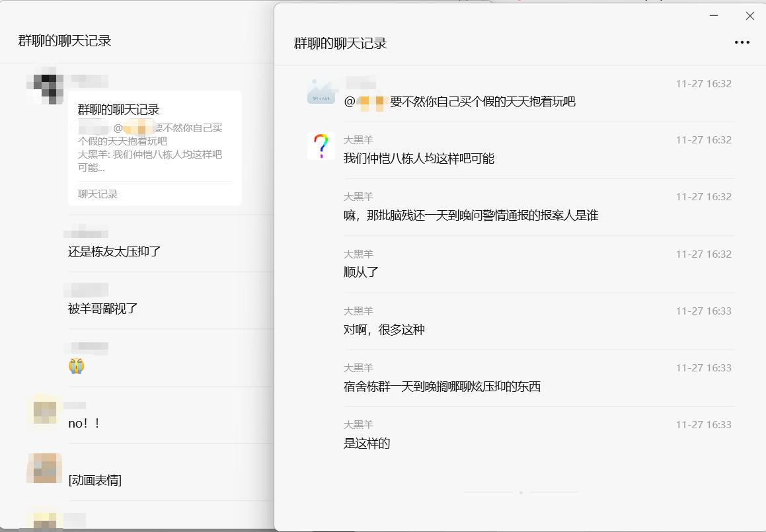Click the message 对啊,很多这种
This screenshot has width=766, height=532.
tap(384, 329)
